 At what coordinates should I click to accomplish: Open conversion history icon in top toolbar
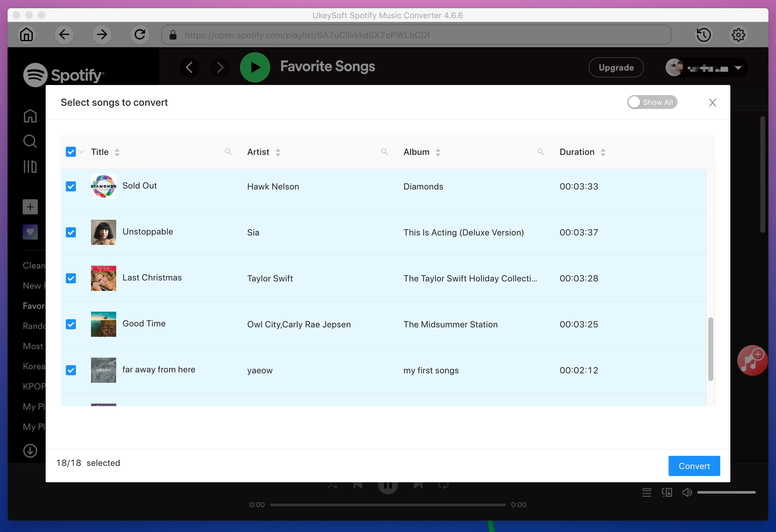tap(704, 34)
